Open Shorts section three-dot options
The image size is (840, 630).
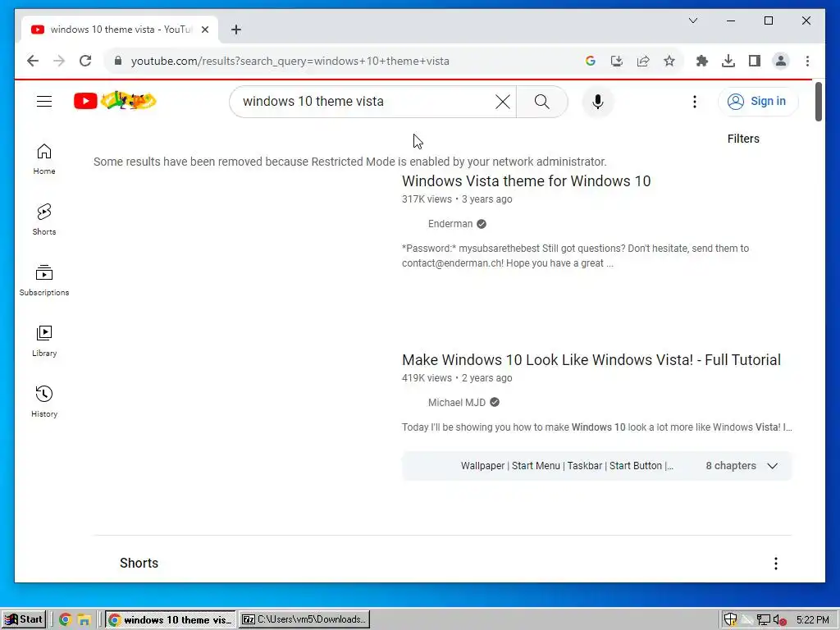click(776, 563)
